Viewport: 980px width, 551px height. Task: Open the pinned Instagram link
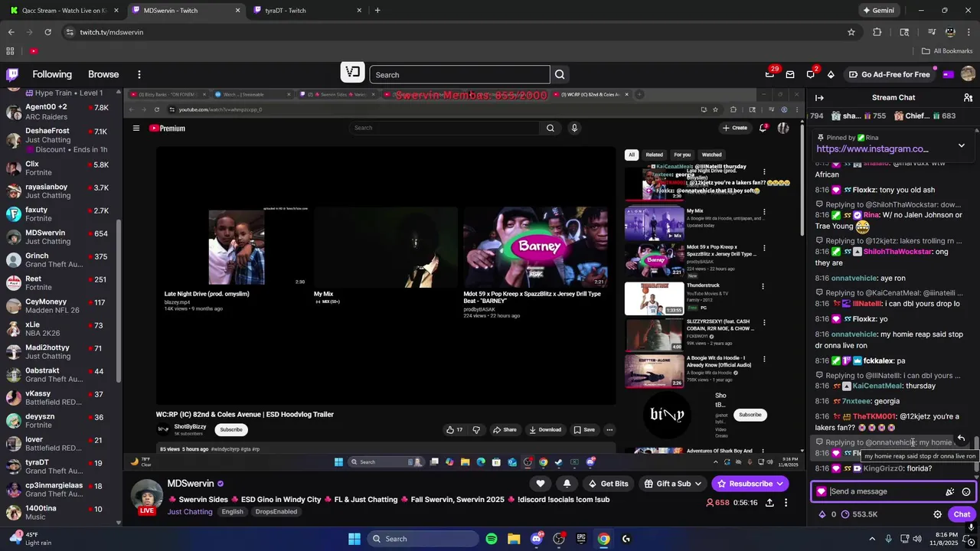coord(872,149)
